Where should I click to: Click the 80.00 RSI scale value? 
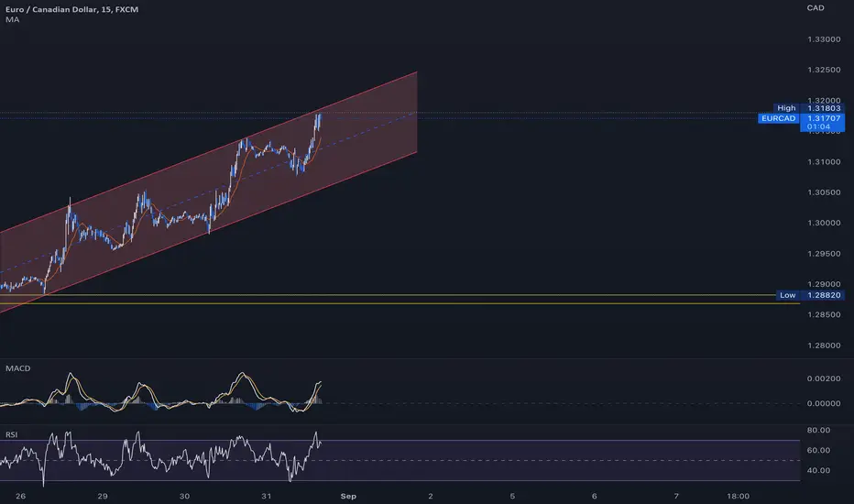818,430
